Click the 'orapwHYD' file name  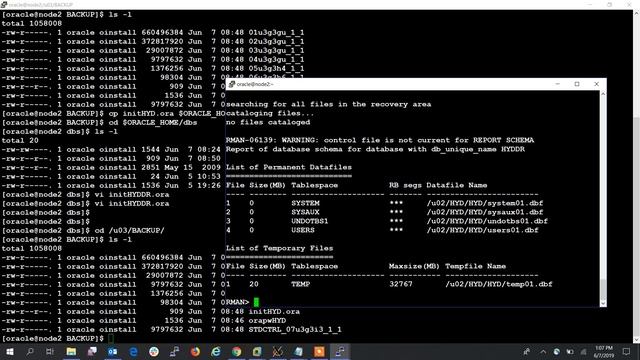(267, 320)
